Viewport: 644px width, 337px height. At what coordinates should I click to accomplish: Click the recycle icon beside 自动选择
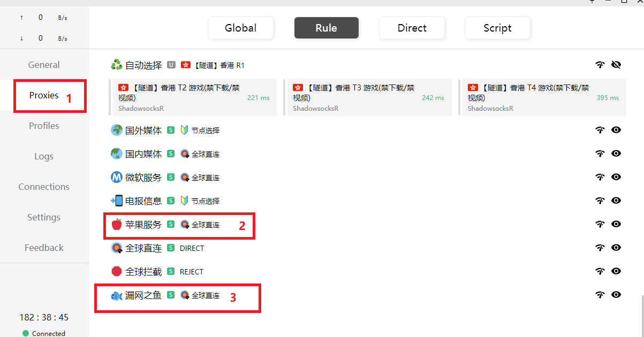pos(116,65)
